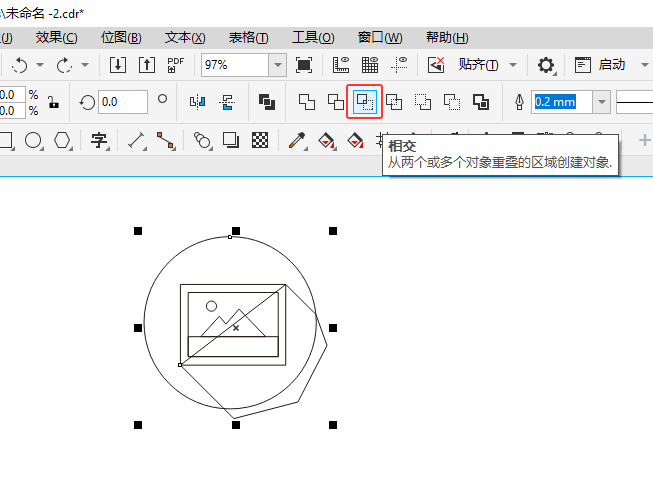The width and height of the screenshot is (653, 481).
Task: Mirror selection horizontally
Action: (x=197, y=102)
